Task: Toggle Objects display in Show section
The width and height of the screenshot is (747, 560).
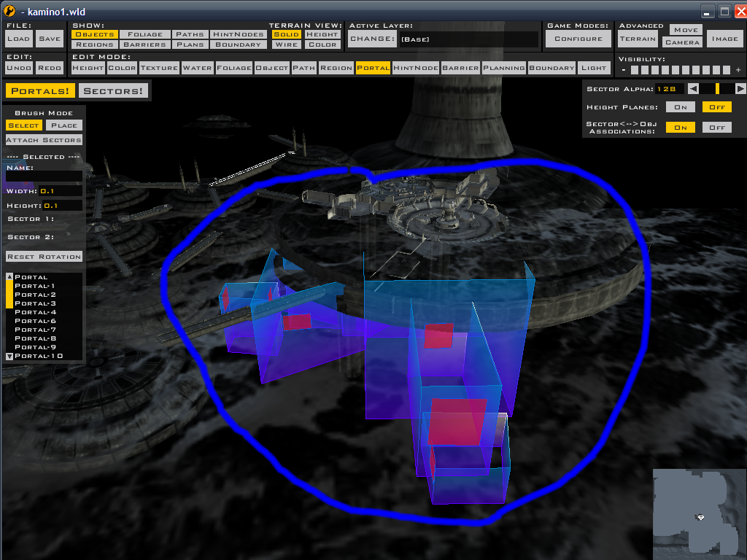Action: coord(95,34)
